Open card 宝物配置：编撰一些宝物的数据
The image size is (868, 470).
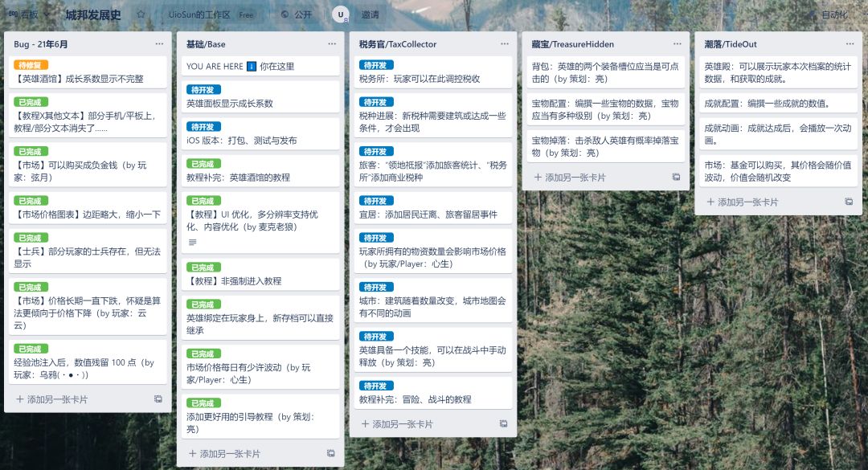click(606, 109)
